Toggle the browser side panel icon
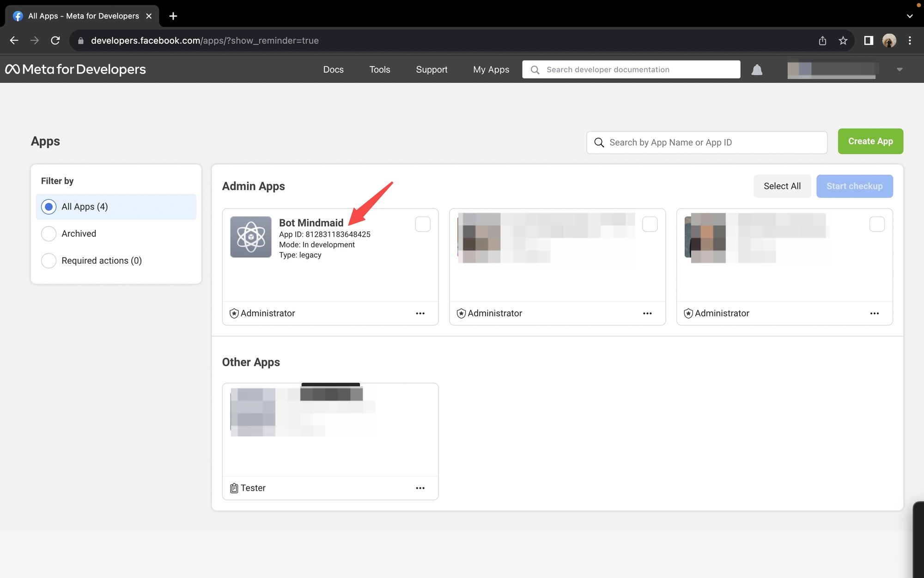 point(869,41)
